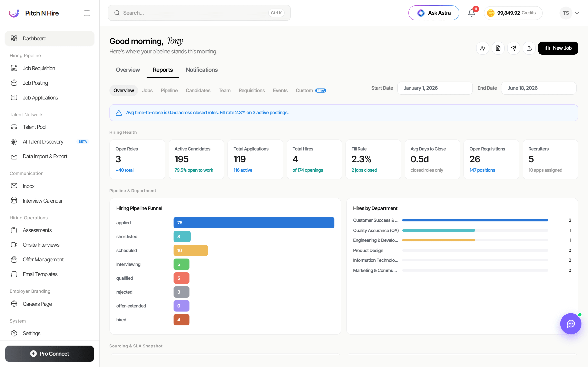Switch to the Notifications tab

click(202, 70)
